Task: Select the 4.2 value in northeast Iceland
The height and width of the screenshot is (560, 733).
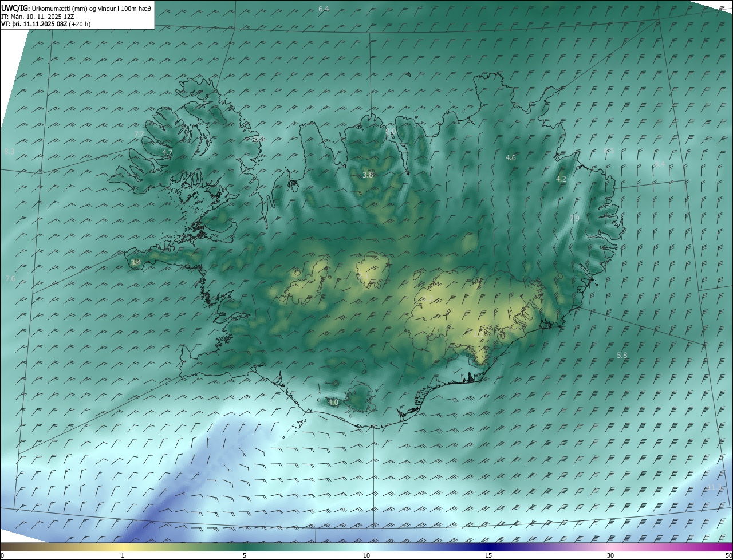Action: pyautogui.click(x=561, y=179)
